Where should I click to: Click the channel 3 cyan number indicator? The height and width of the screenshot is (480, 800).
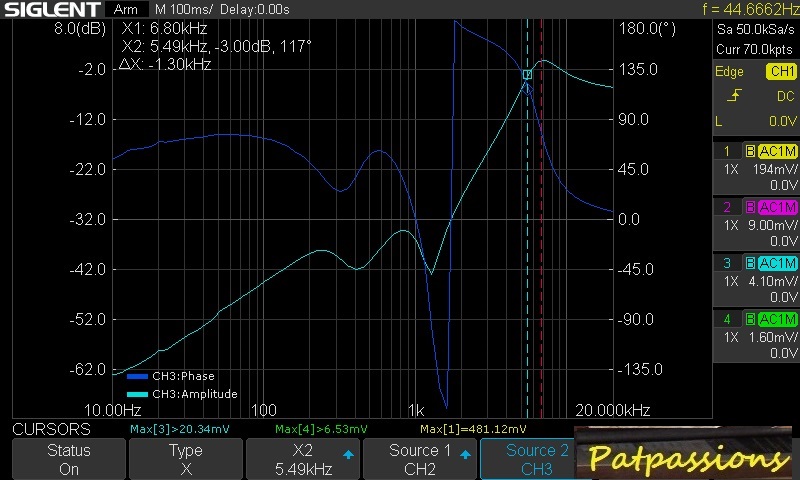point(727,263)
